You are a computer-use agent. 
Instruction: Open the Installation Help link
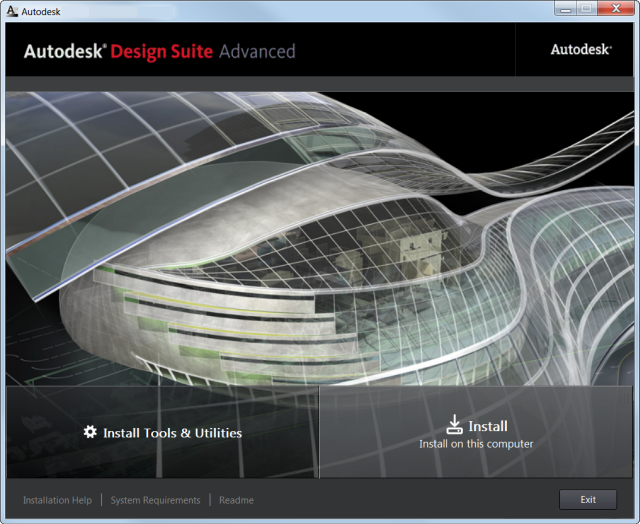coord(58,500)
